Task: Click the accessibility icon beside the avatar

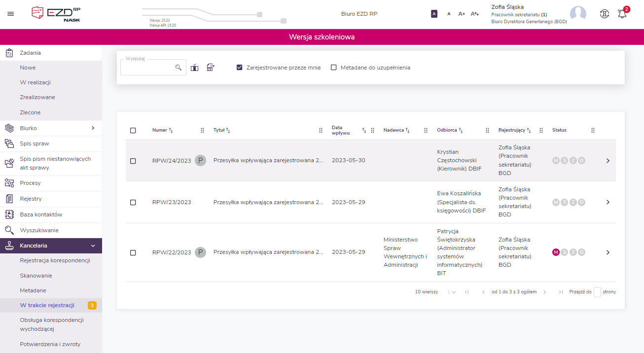Action: 604,14
